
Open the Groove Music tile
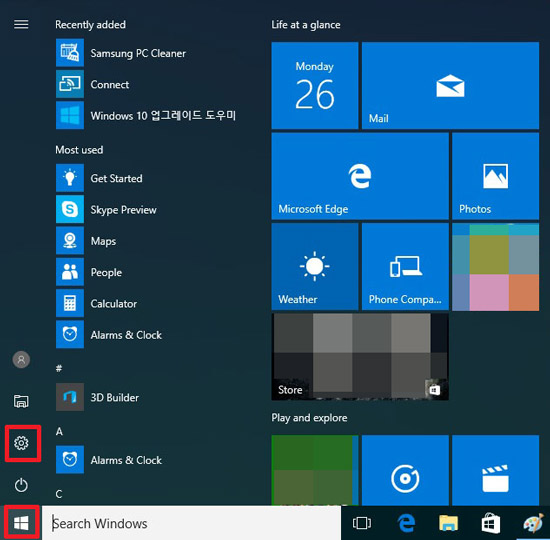tap(405, 470)
